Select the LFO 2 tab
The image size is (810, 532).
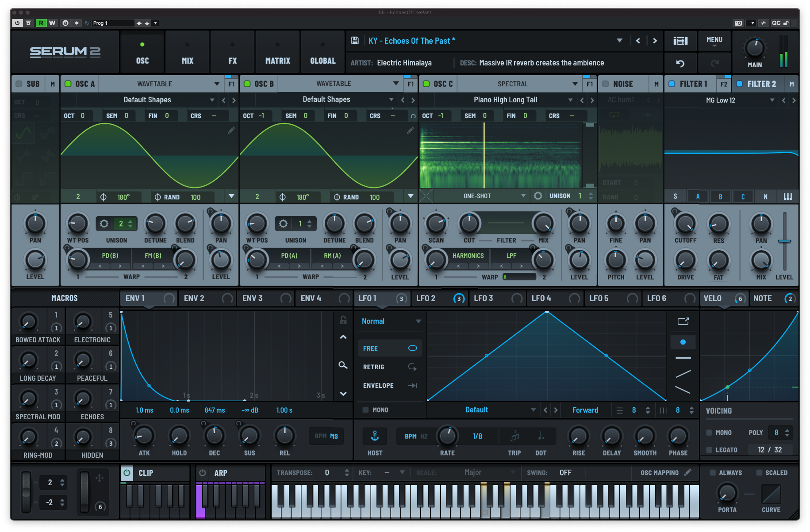(x=426, y=298)
